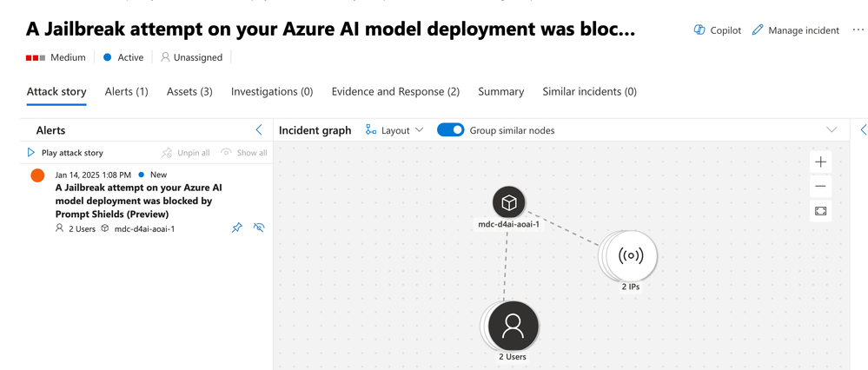
Task: Hide the Jailbreak alert with eye icon
Action: pos(259,228)
